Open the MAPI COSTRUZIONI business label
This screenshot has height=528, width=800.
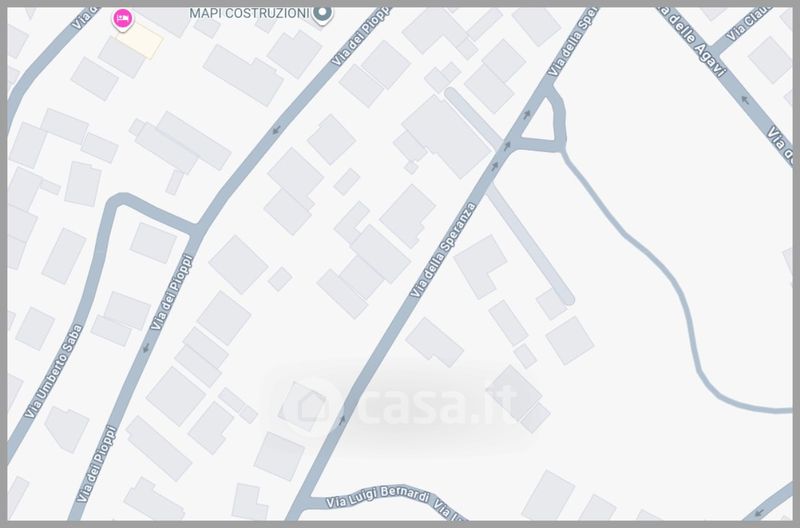(249, 13)
